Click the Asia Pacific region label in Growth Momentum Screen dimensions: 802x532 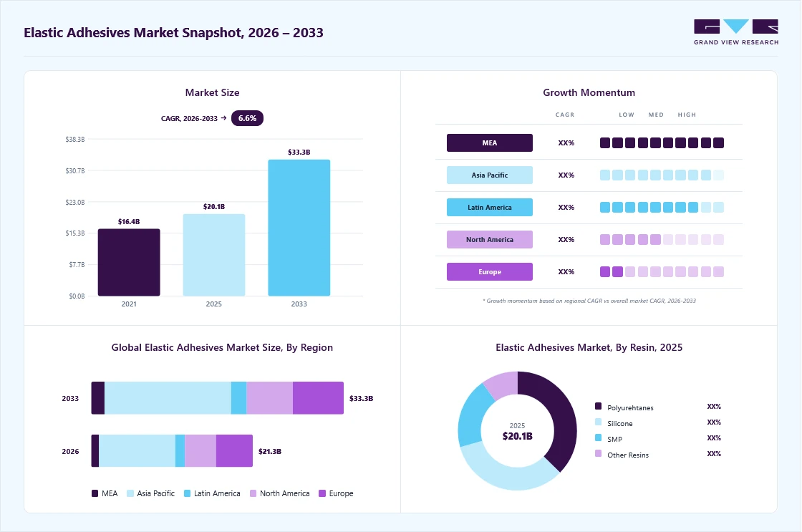490,175
